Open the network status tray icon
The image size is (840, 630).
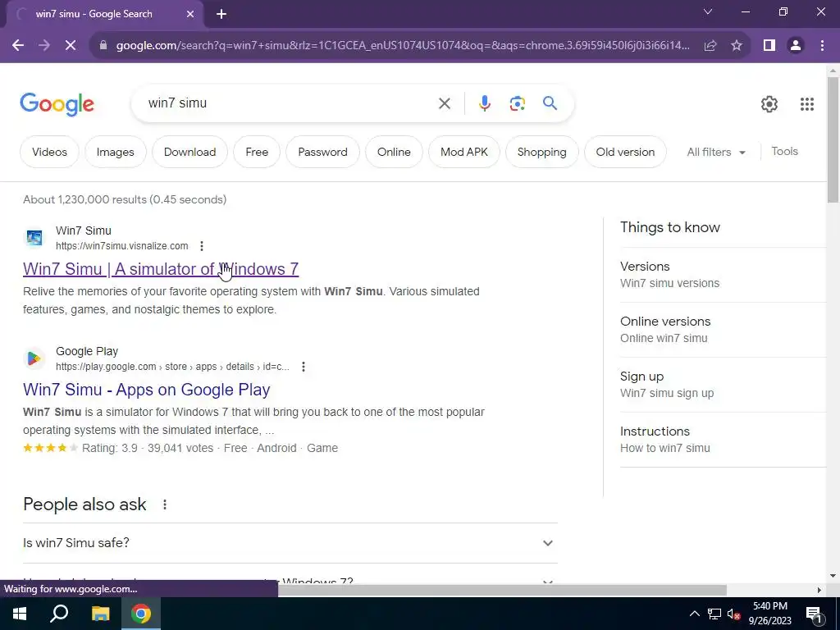[714, 614]
